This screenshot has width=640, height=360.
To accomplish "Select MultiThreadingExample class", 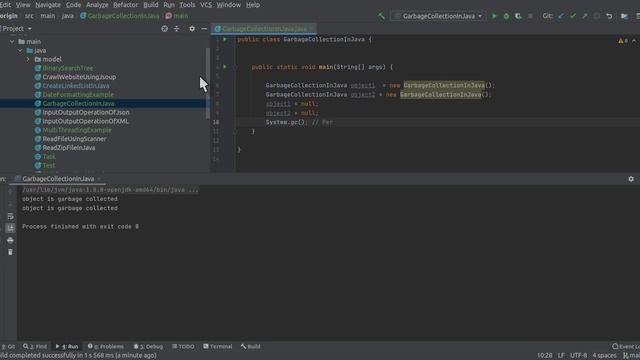I will tap(77, 130).
